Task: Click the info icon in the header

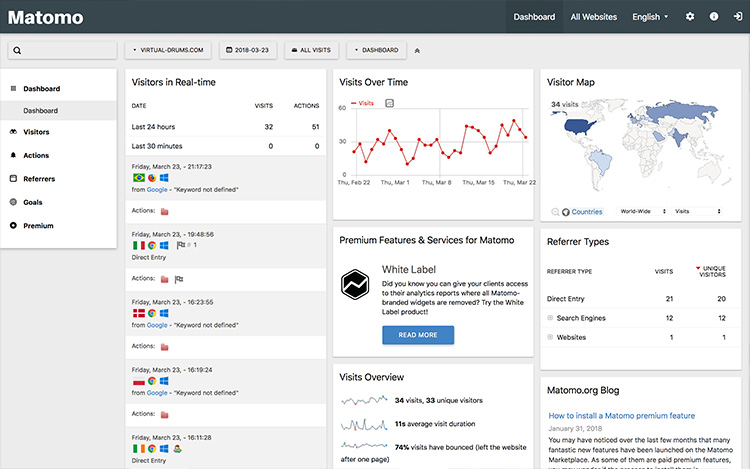Action: [714, 17]
